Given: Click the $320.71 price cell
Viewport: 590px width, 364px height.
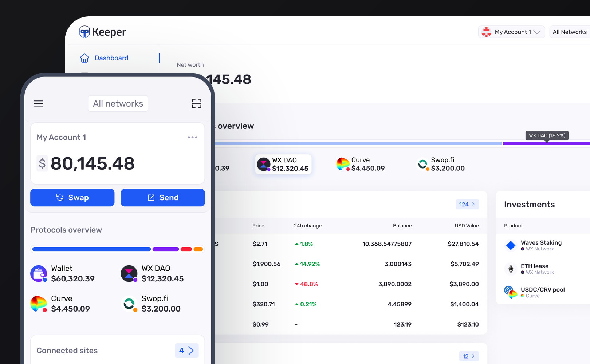Looking at the screenshot, I should 264,304.
